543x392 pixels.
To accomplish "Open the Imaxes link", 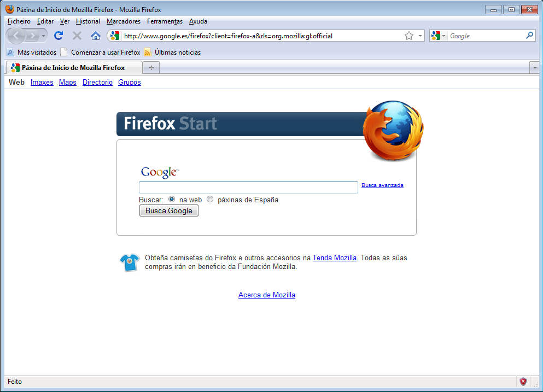I will [42, 83].
